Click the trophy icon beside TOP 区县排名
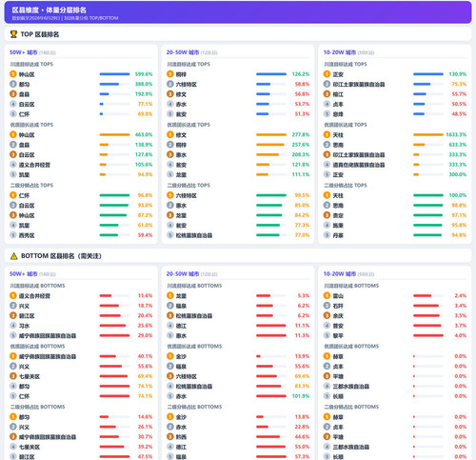 pyautogui.click(x=13, y=34)
